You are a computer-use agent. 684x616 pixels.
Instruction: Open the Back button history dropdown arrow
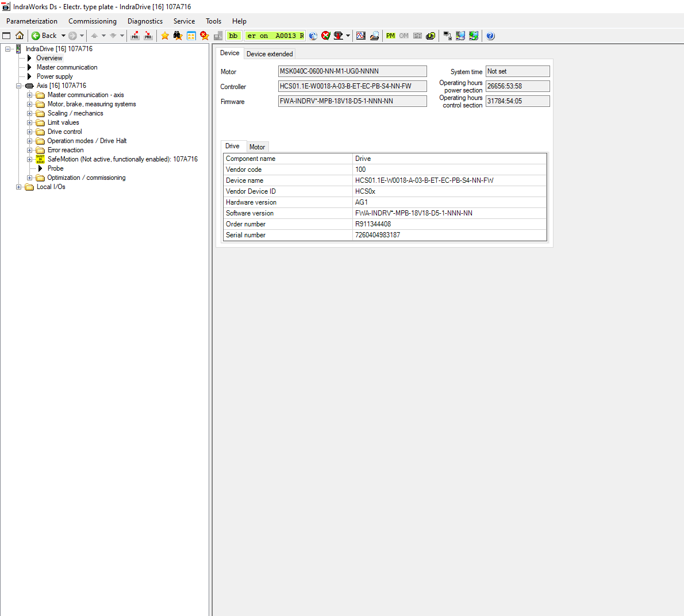[63, 36]
